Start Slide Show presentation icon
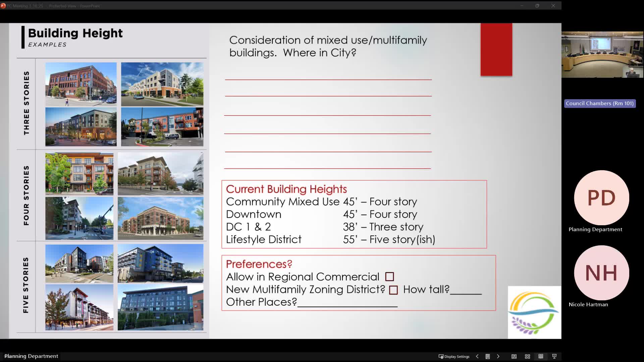Viewport: 644px width, 362px height. click(x=554, y=356)
